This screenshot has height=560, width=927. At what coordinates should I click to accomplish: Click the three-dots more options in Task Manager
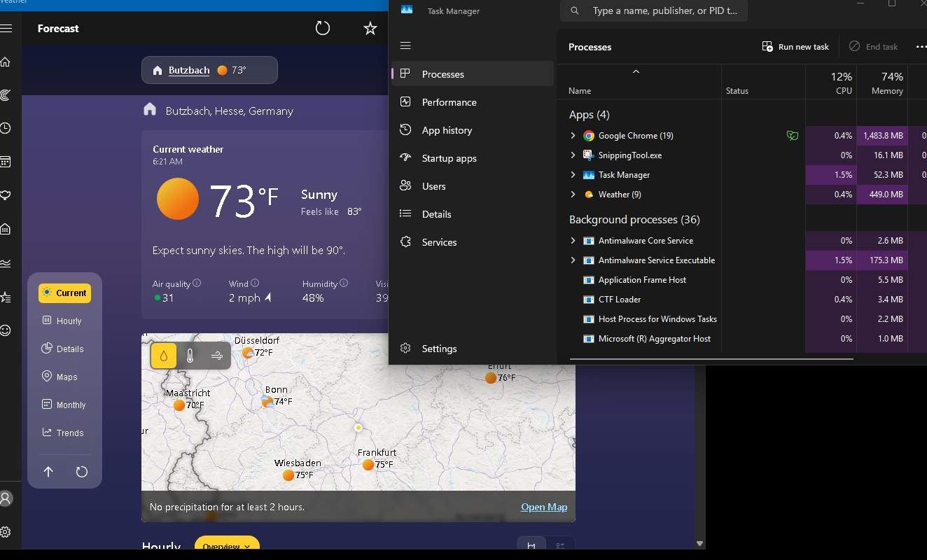coord(920,47)
